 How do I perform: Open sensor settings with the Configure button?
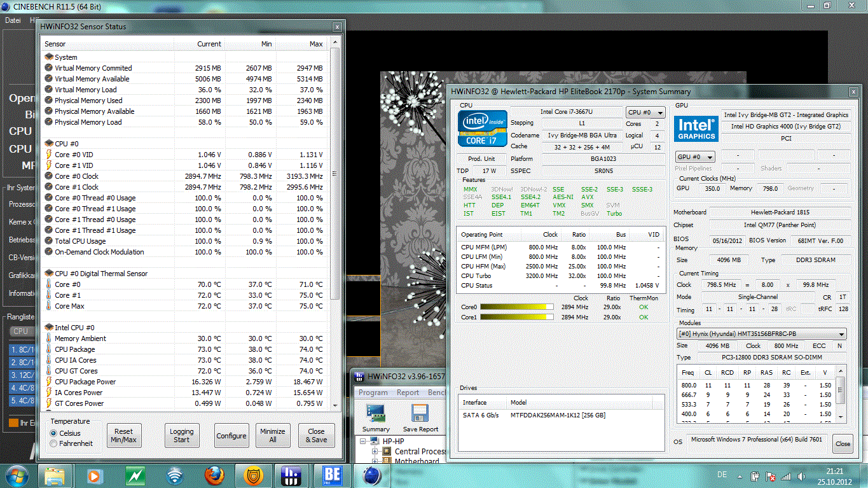[231, 436]
